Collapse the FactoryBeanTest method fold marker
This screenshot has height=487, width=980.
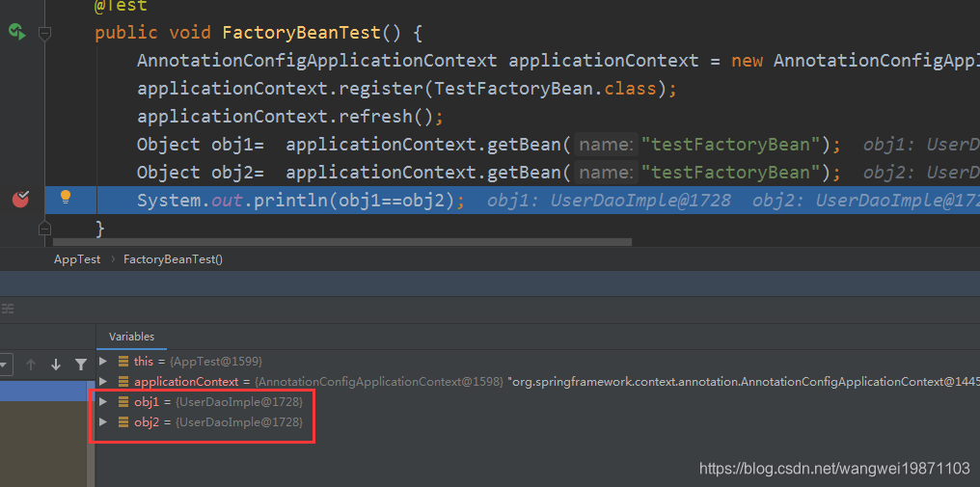click(44, 33)
